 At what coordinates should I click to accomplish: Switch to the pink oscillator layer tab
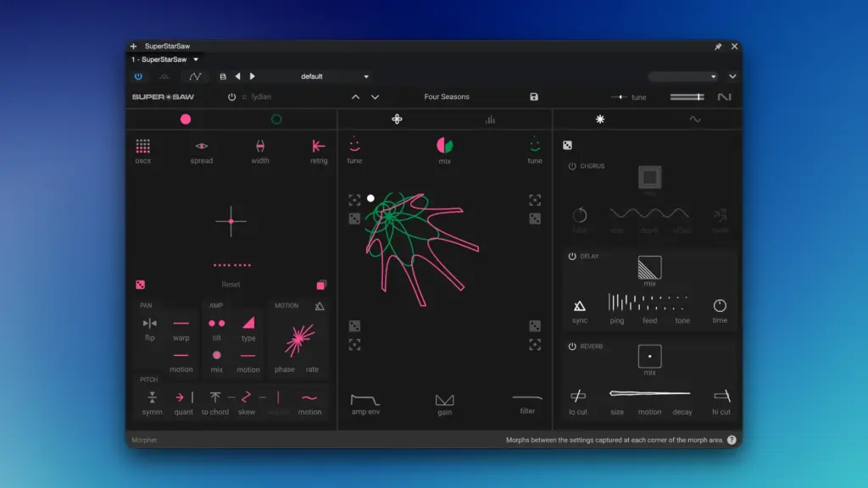tap(186, 119)
